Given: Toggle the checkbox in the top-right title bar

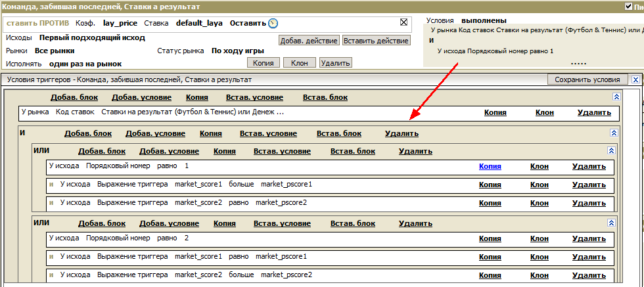Looking at the screenshot, I should coord(628,6).
